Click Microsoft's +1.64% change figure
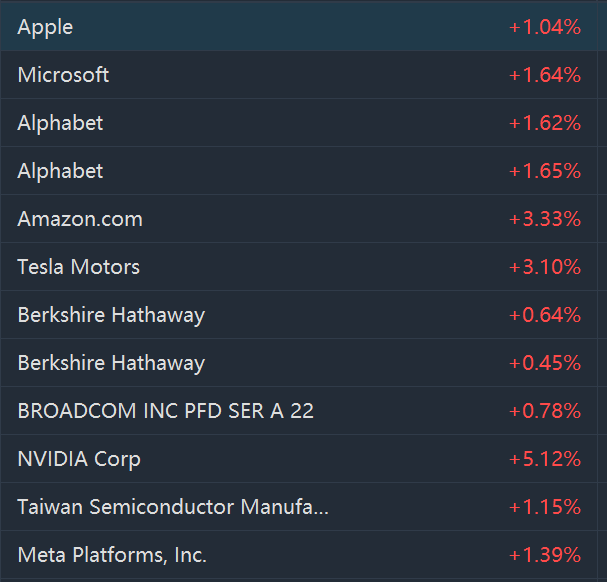Image resolution: width=607 pixels, height=582 pixels. coord(544,75)
